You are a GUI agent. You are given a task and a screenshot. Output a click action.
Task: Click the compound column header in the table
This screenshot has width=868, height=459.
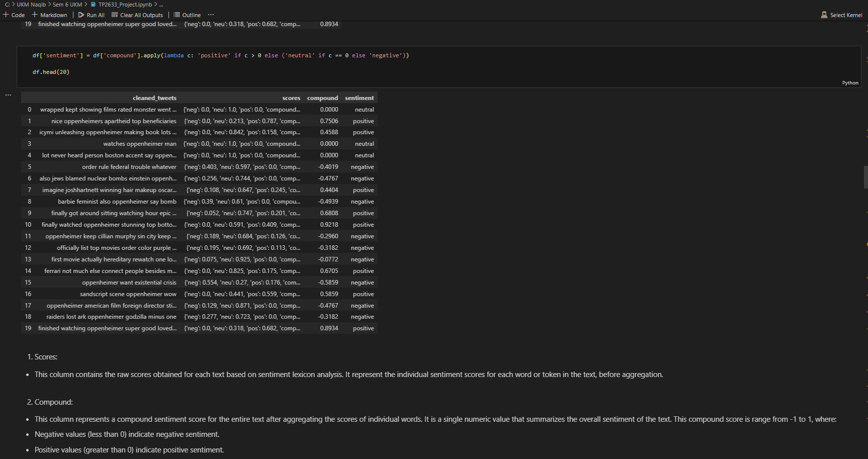pyautogui.click(x=322, y=98)
